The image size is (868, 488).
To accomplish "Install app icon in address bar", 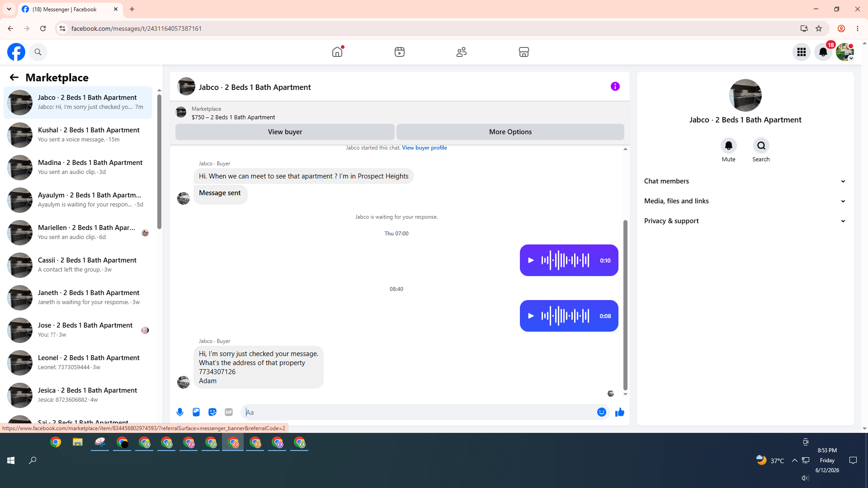I will point(804,28).
